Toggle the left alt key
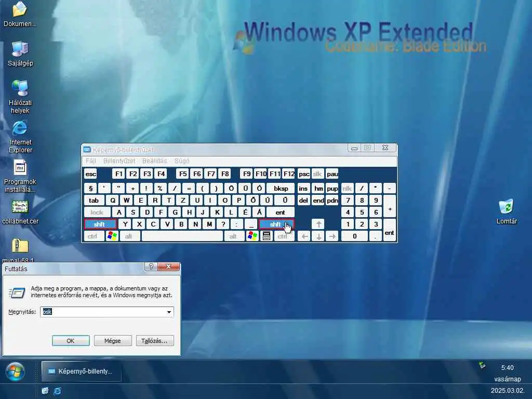The width and height of the screenshot is (532, 399). click(x=130, y=236)
